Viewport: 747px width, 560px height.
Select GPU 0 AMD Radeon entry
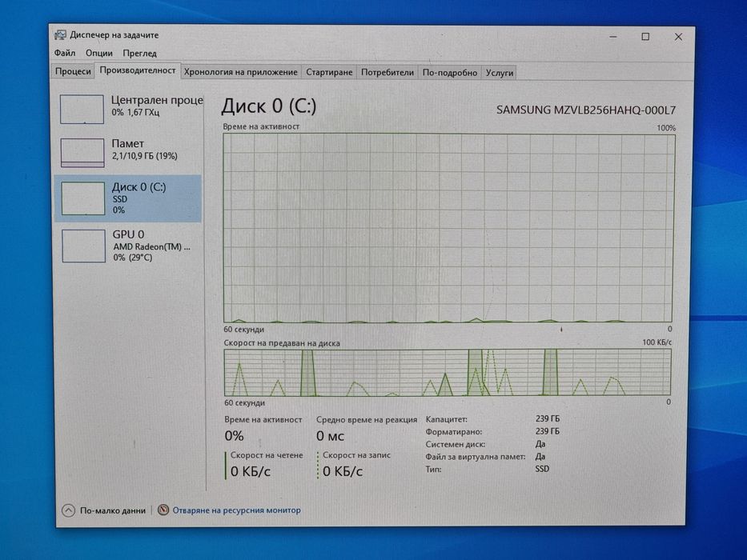pyautogui.click(x=129, y=246)
